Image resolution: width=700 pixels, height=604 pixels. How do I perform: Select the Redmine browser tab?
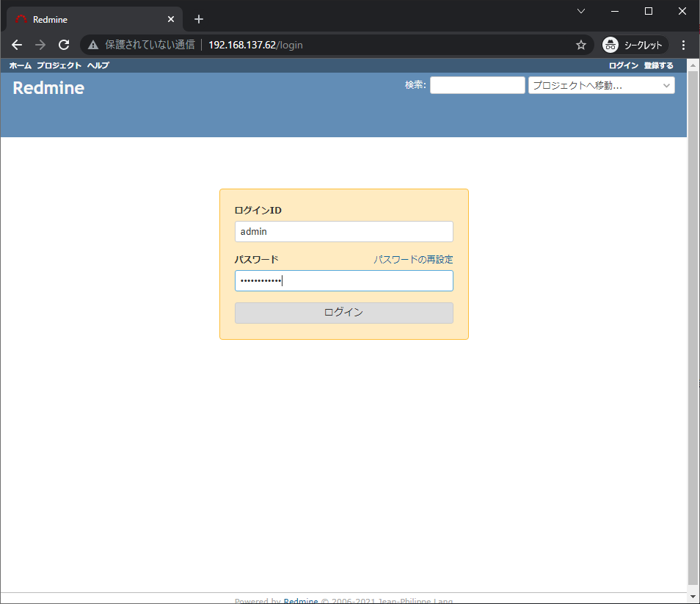(88, 18)
